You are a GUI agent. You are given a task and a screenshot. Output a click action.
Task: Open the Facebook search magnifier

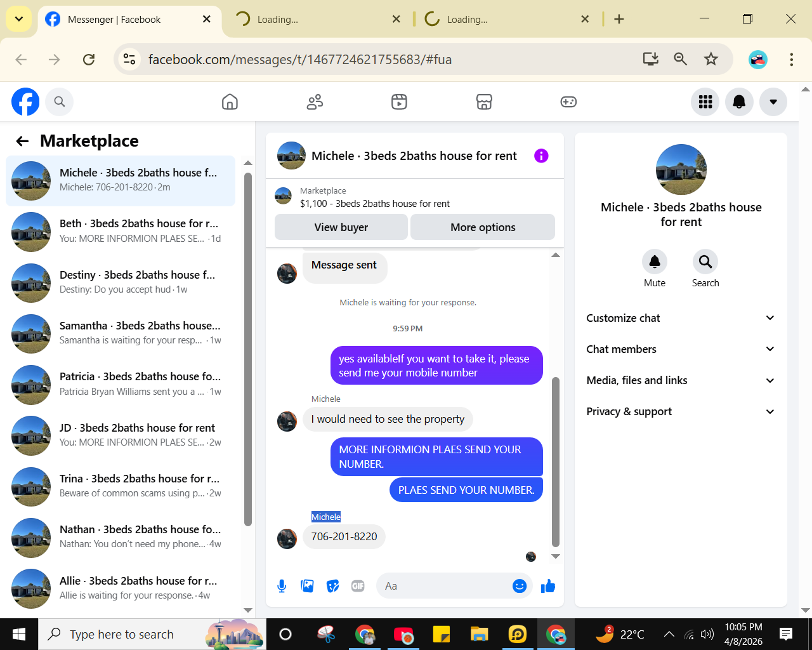tap(60, 102)
